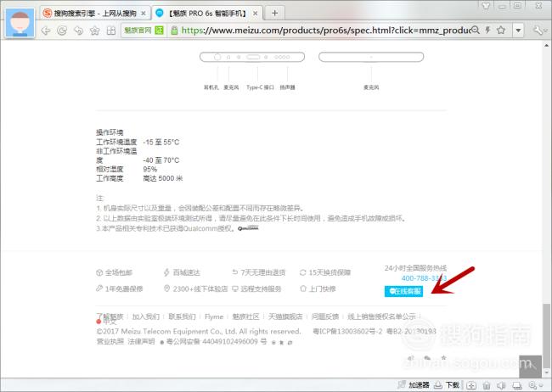552x392 pixels.
Task: Open the 法律声明 link
Action: coord(141,341)
